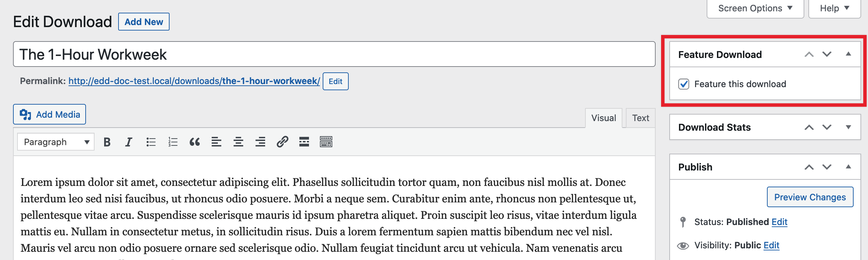Add a blockquote to content
The width and height of the screenshot is (868, 260).
tap(195, 142)
